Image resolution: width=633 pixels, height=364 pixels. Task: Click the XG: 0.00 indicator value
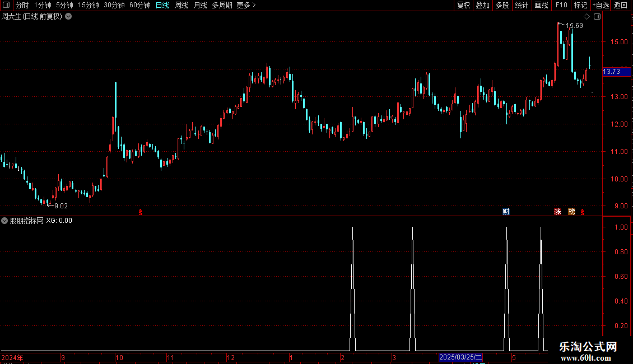59,221
